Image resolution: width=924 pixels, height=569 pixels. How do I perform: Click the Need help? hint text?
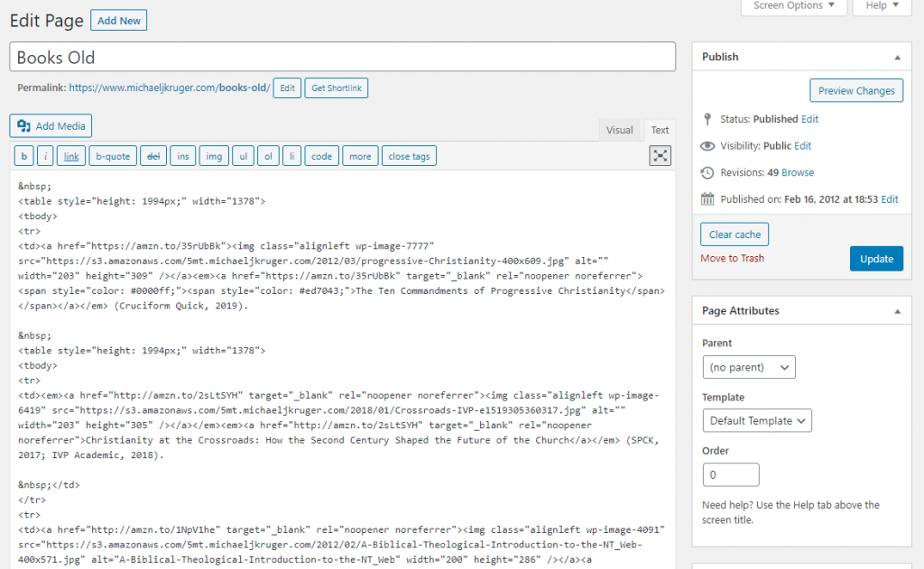[x=790, y=512]
